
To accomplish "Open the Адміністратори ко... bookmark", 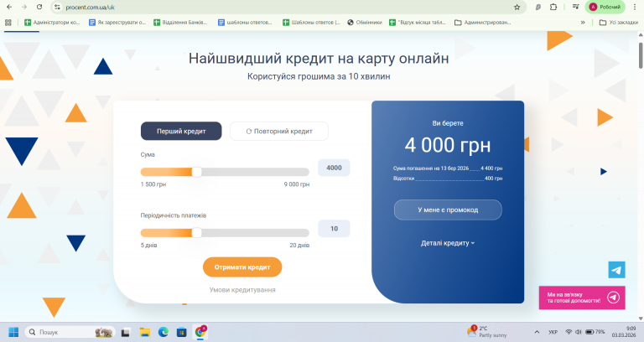I will click(52, 23).
